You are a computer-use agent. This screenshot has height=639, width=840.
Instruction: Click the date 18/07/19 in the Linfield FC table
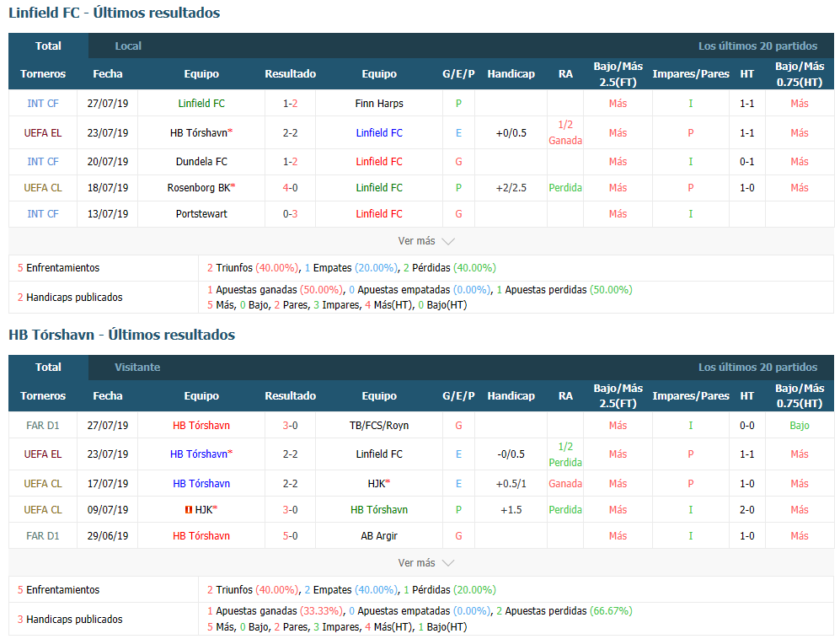coord(108,188)
